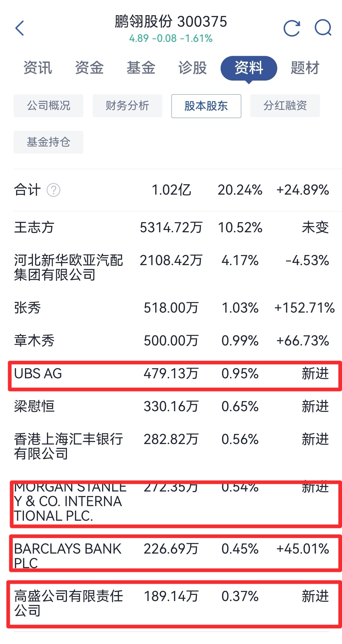The height and width of the screenshot is (644, 342).
Task: Tap the stock title 鹏翎股份 300375
Action: [x=171, y=22]
